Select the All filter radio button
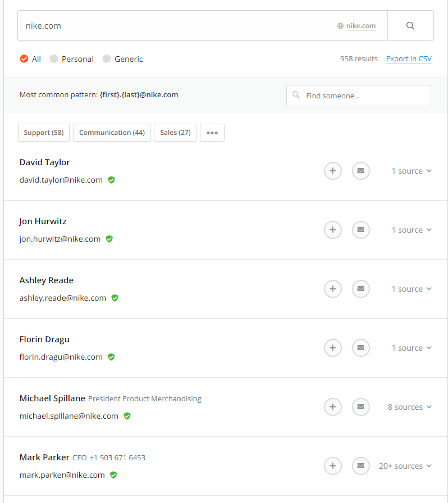Viewport: 448px width, 503px height. click(x=24, y=59)
